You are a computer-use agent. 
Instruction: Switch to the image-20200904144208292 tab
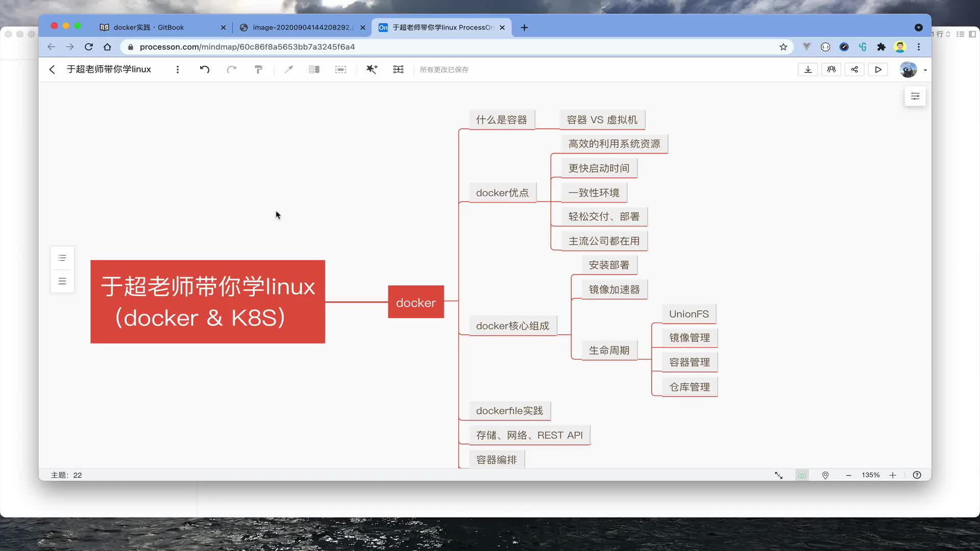coord(301,28)
